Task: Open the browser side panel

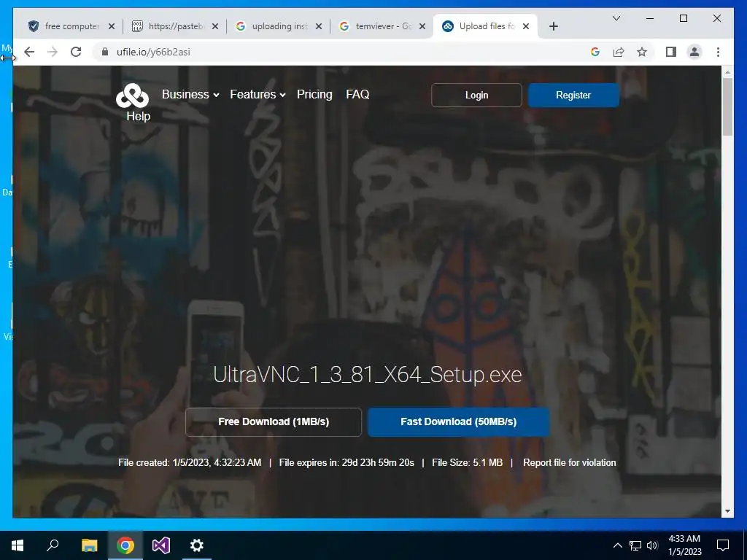Action: pyautogui.click(x=671, y=52)
